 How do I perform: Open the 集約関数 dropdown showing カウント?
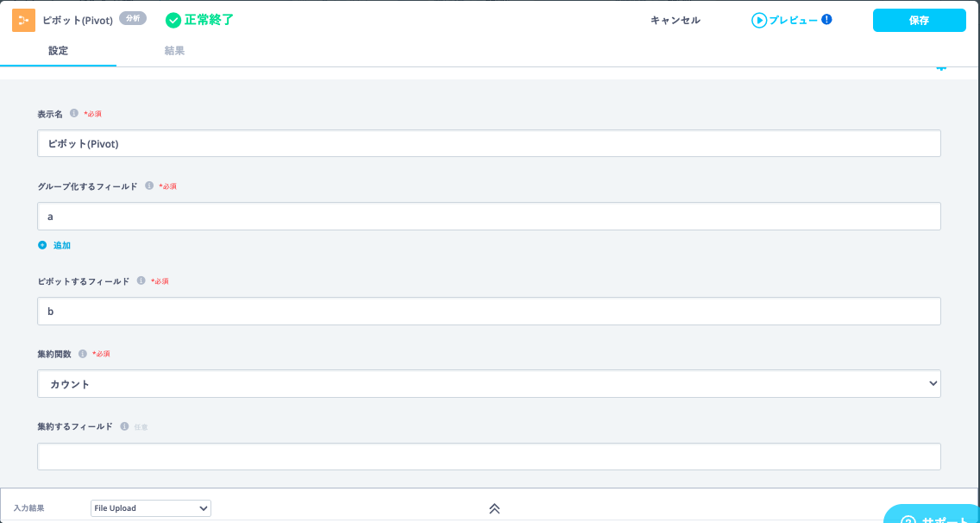pos(488,384)
